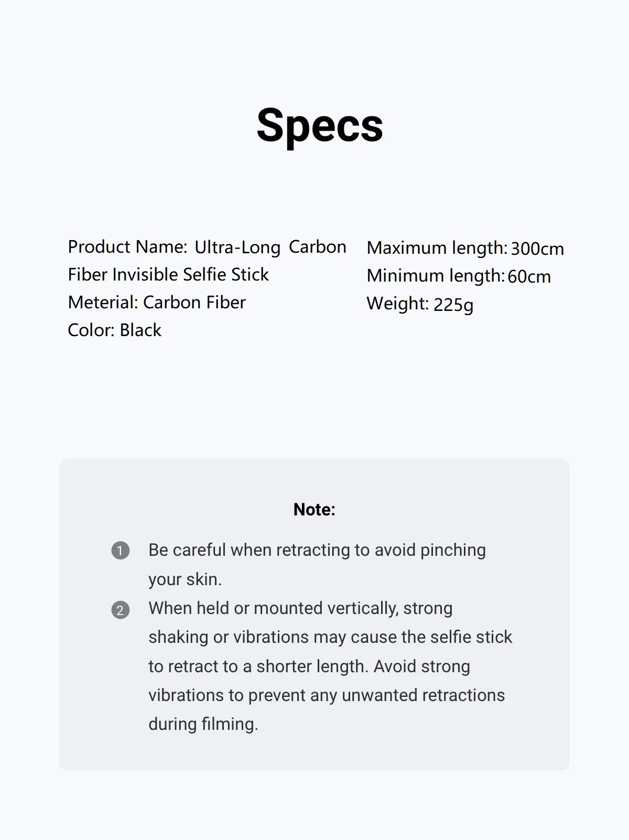
Task: Click the Specs heading
Action: point(320,126)
